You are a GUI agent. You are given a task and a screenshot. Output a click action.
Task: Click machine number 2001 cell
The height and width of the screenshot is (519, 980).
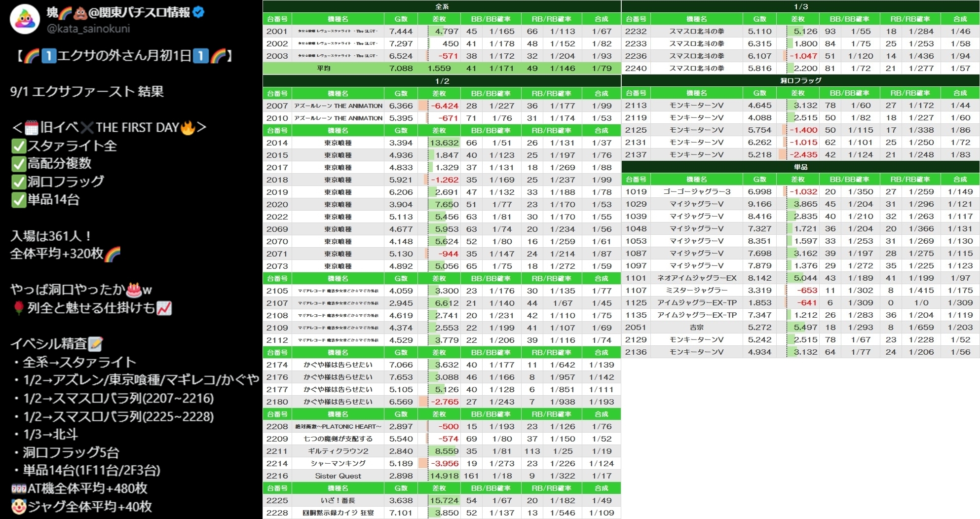click(277, 31)
